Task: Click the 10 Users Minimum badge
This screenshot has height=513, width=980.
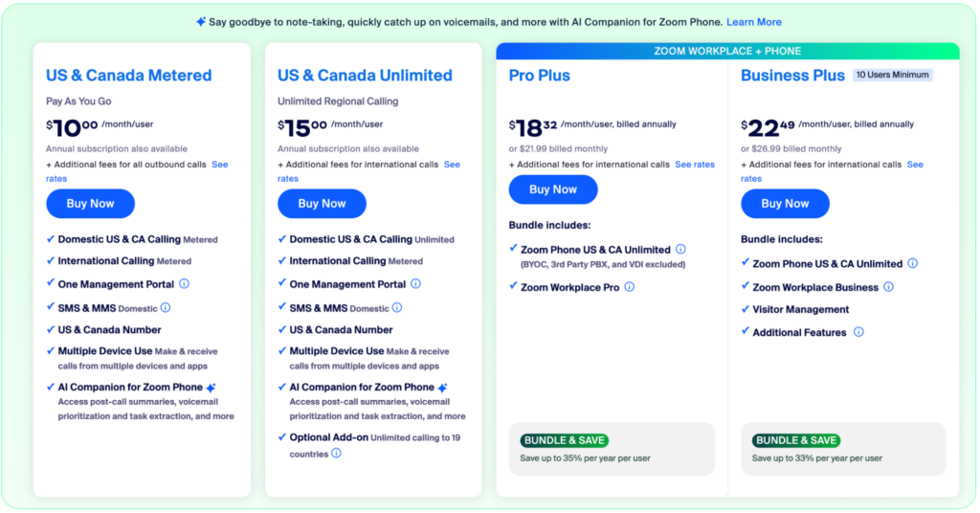Action: [x=892, y=75]
